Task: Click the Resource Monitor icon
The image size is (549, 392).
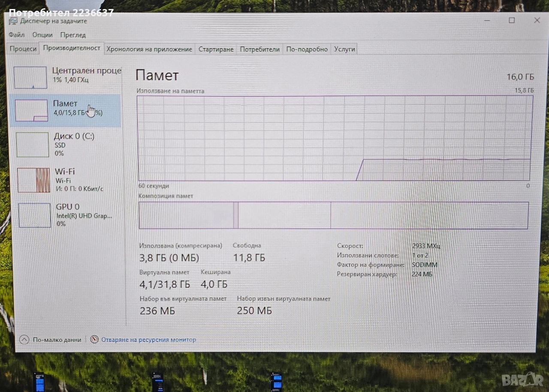Action: click(x=94, y=339)
